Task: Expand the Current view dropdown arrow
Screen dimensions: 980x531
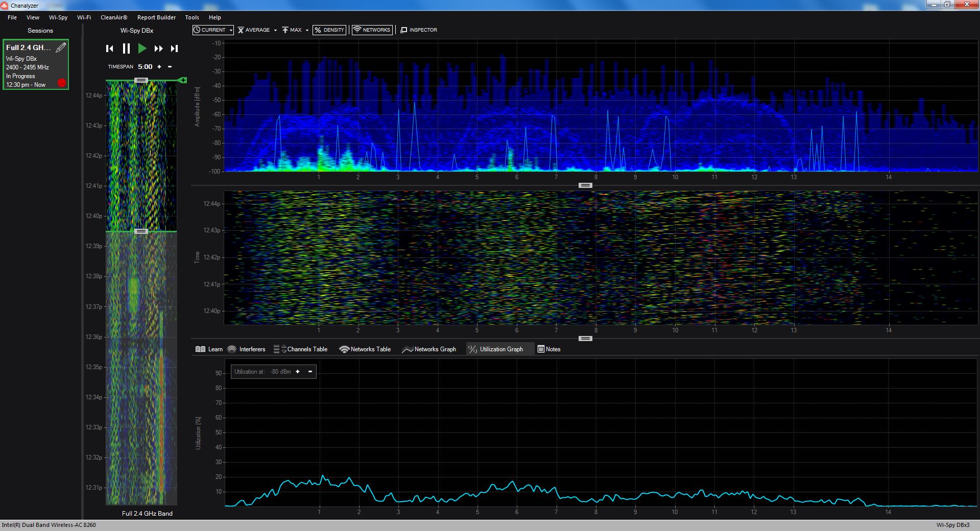Action: (231, 30)
